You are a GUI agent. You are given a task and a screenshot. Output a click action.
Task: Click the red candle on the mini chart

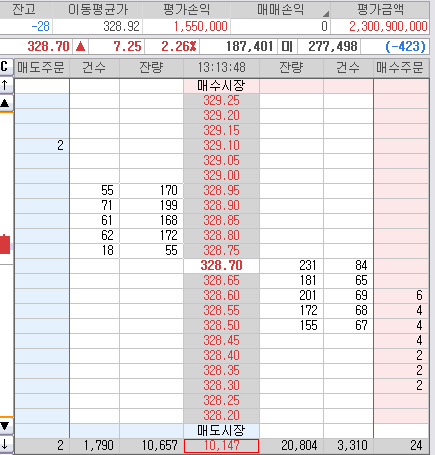(x=5, y=244)
